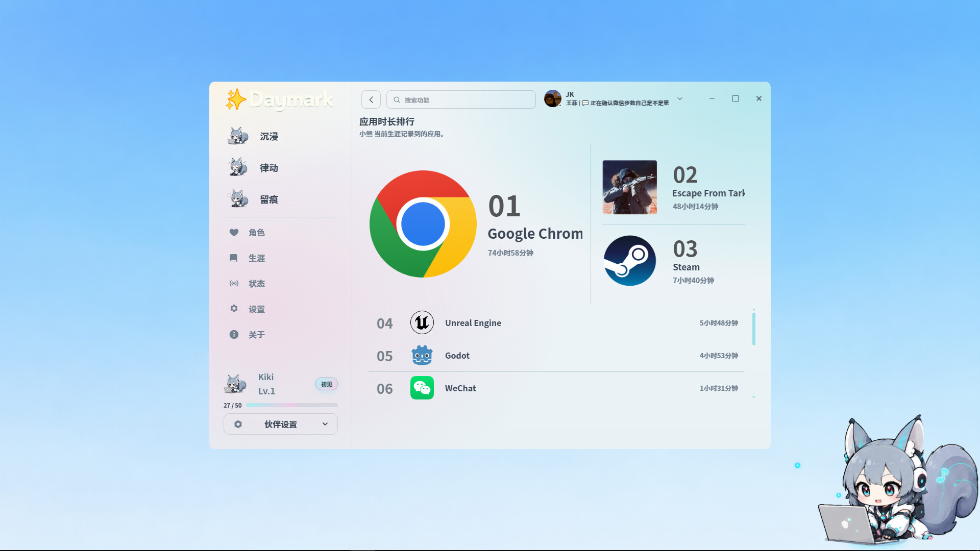
Task: Minimize the Daymark window
Action: 712,98
